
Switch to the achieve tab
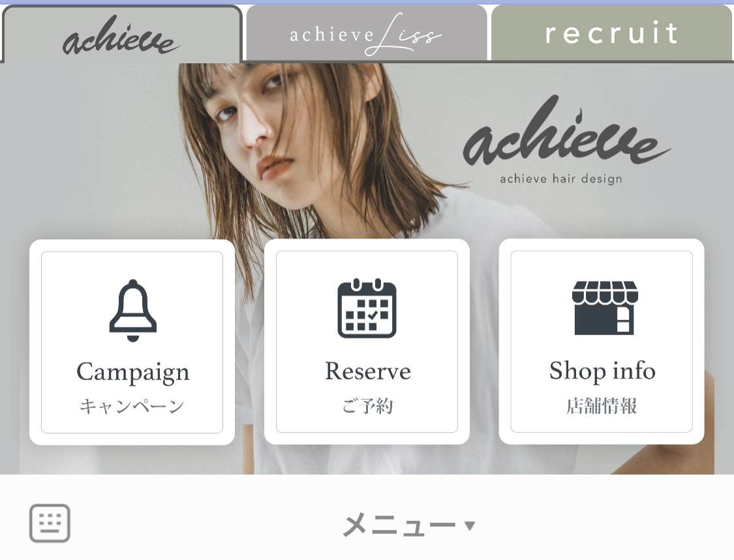(122, 34)
